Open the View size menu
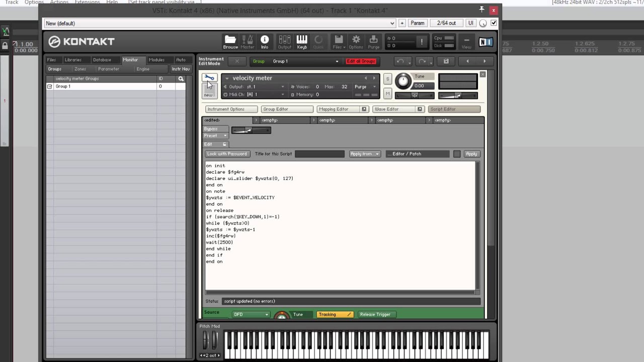Screen dimensions: 644x362 tap(466, 42)
